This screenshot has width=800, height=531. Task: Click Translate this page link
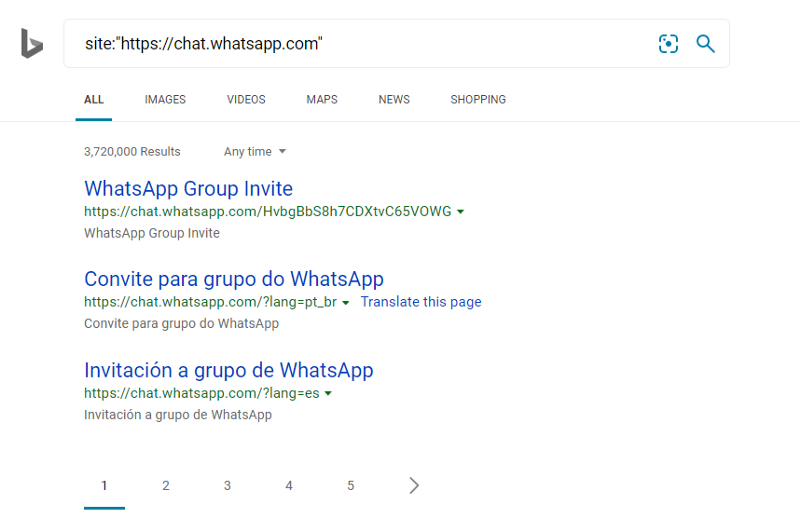421,302
